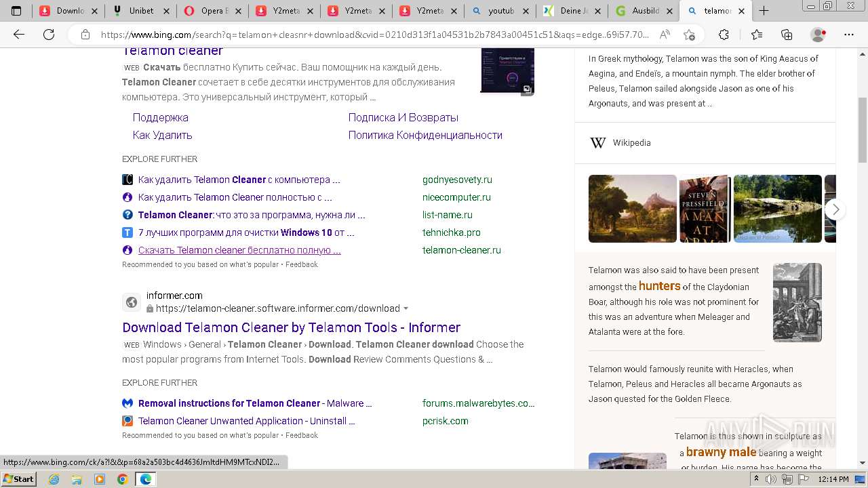The height and width of the screenshot is (488, 868).
Task: Open the profile avatar icon
Action: (818, 35)
